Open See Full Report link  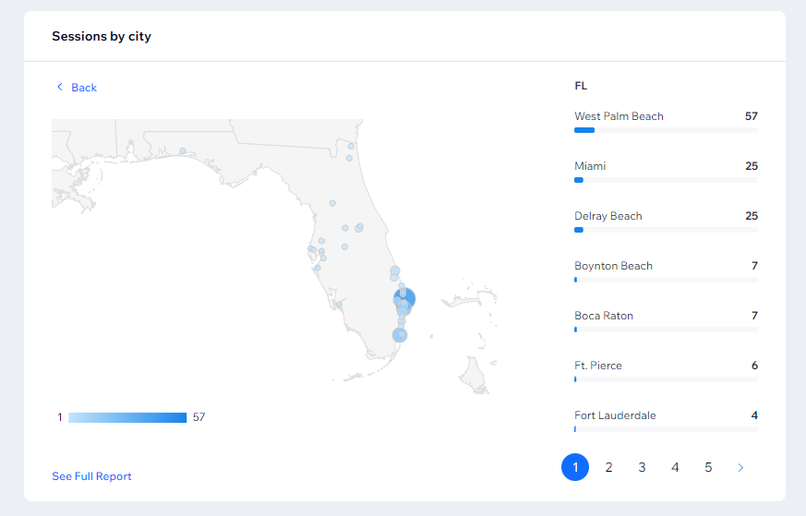point(91,476)
